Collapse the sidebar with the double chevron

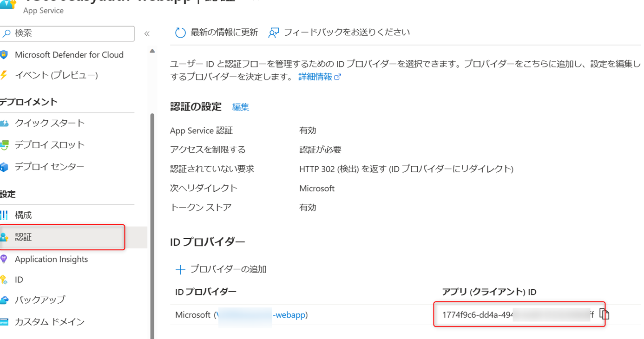pos(147,33)
